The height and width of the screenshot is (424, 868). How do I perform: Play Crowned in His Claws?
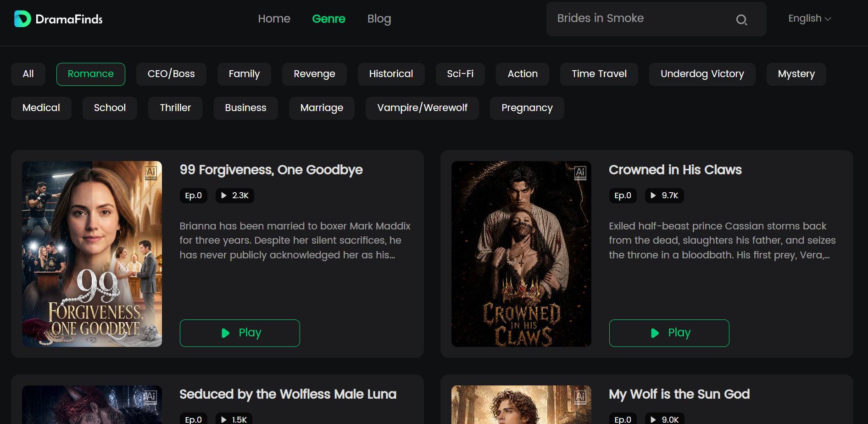[669, 333]
